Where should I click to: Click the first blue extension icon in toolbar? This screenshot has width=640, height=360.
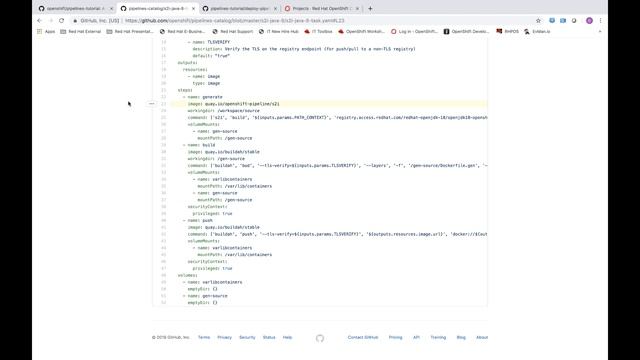(x=552, y=20)
